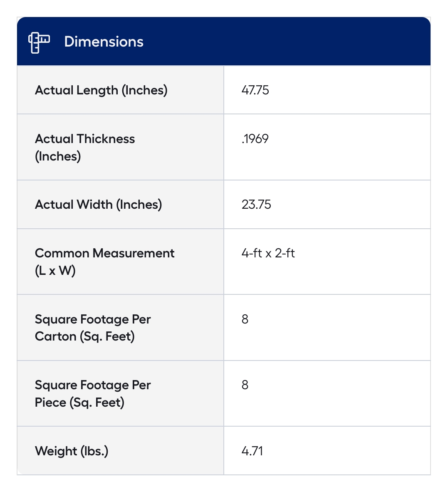Viewport: 448px width, 489px height.
Task: Click "(Inches)" on Actual Thickness second line
Action: pyautogui.click(x=58, y=156)
